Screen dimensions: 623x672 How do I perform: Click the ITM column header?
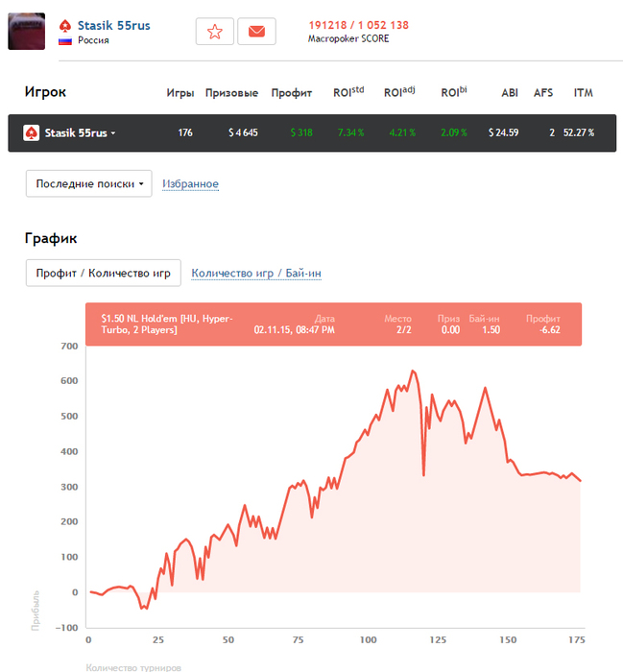(x=583, y=93)
